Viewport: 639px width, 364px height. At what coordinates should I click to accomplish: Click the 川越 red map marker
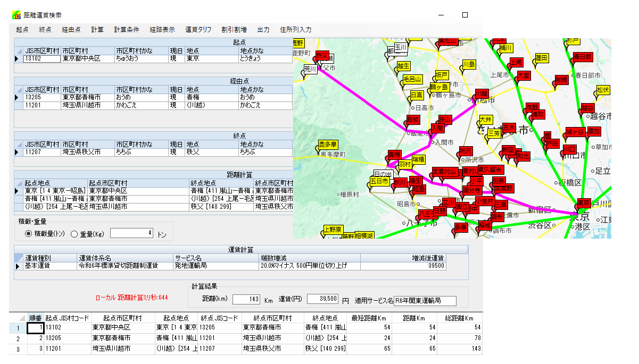pyautogui.click(x=481, y=94)
